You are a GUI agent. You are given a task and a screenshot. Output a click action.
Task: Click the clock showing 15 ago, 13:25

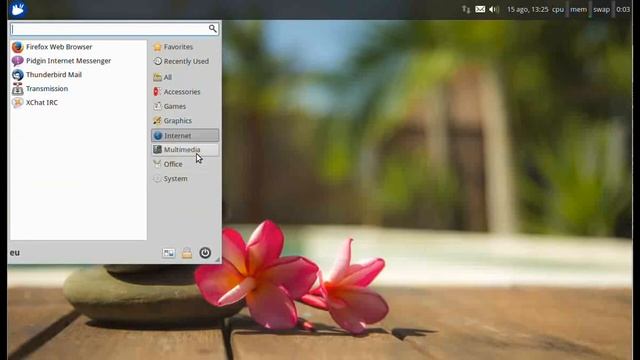528,9
